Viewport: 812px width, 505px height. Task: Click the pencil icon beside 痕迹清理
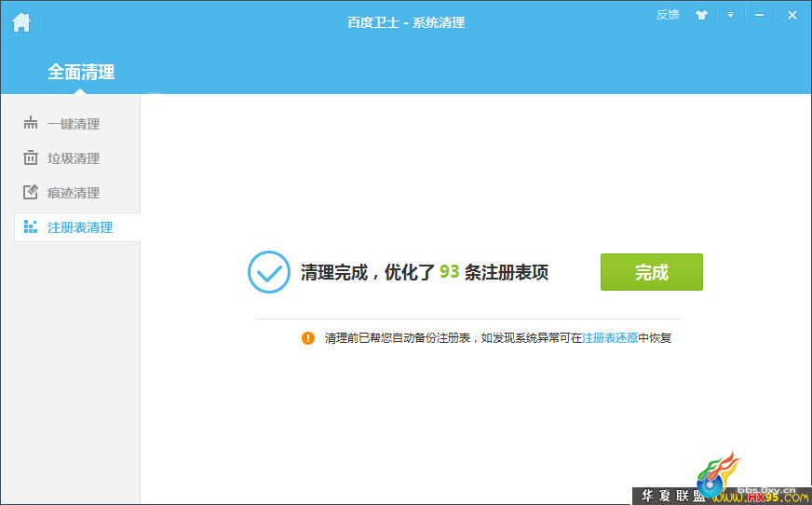tap(31, 192)
